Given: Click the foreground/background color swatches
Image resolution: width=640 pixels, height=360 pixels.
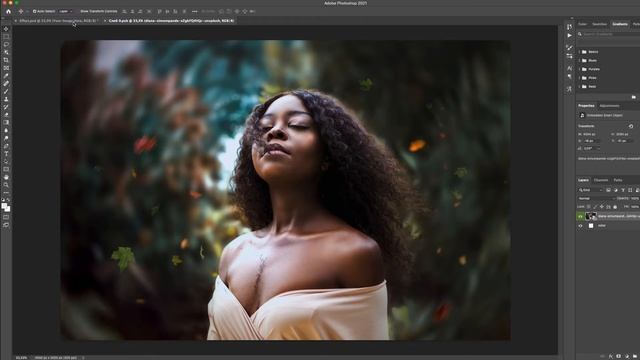Looking at the screenshot, I should coord(6,207).
